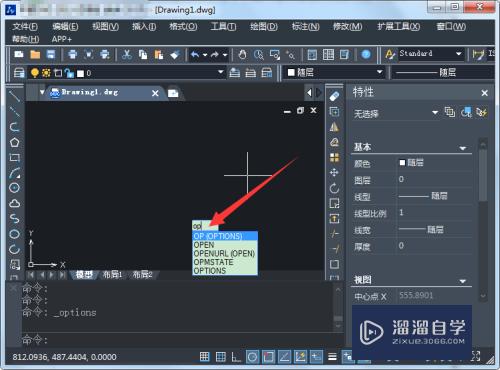
Task: Click the Copy toolbar icon
Action: (x=143, y=55)
